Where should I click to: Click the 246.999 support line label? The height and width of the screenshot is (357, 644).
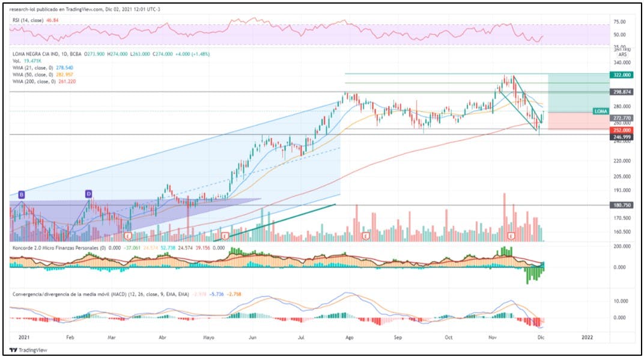(x=622, y=137)
